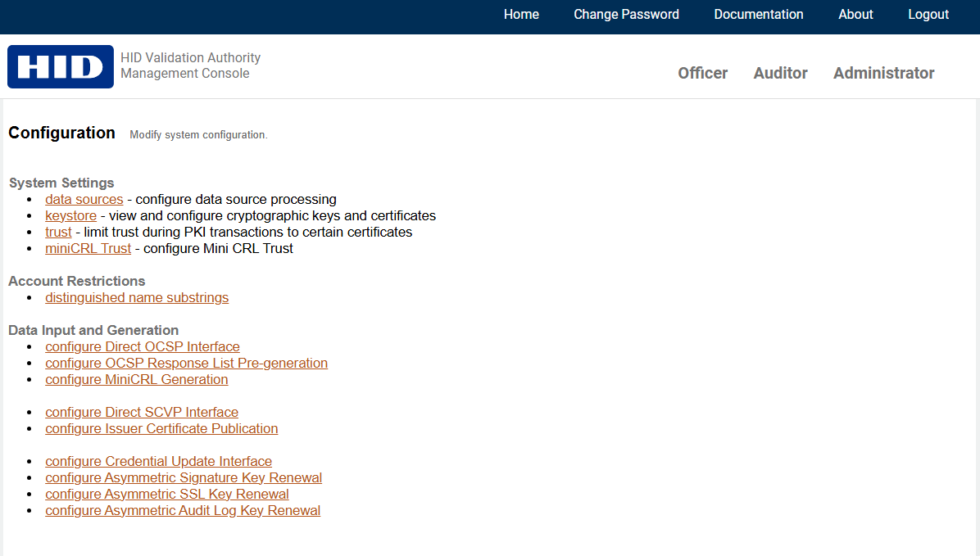Open the About page
The width and height of the screenshot is (980, 556).
pos(855,15)
